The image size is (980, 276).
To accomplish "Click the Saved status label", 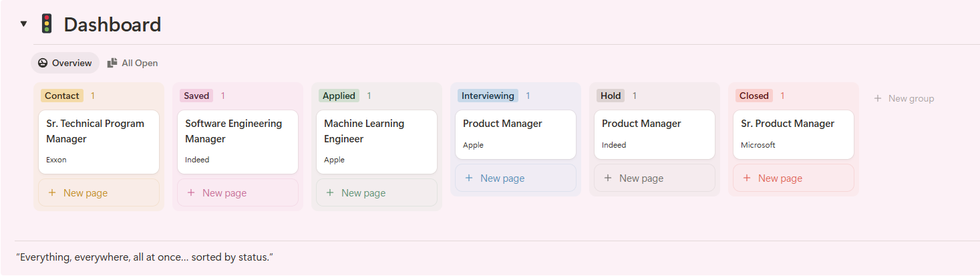I will pos(196,96).
